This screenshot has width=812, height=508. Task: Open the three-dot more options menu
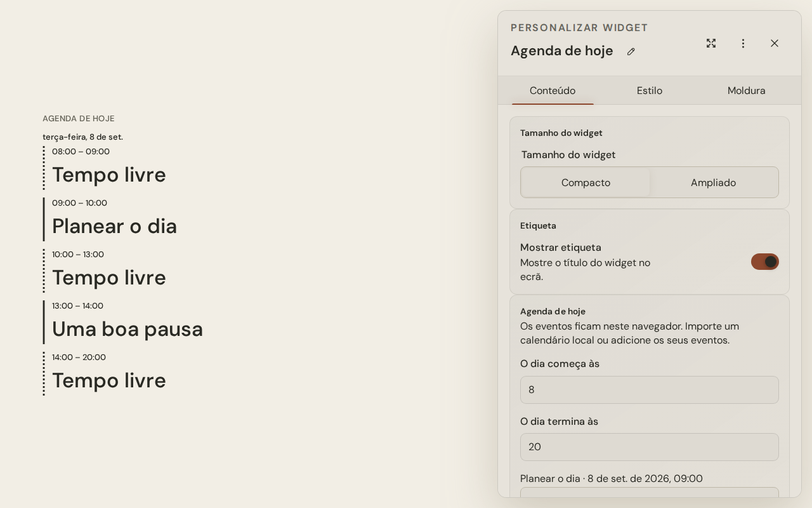tap(743, 43)
